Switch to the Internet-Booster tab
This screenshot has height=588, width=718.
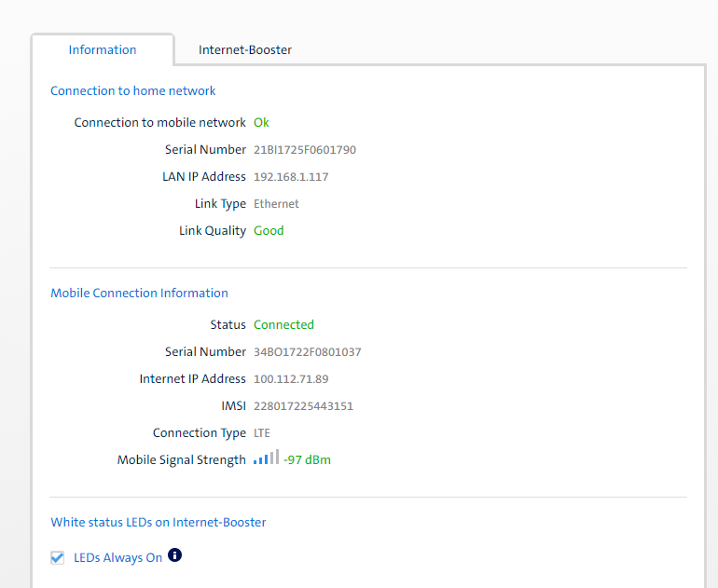[245, 50]
